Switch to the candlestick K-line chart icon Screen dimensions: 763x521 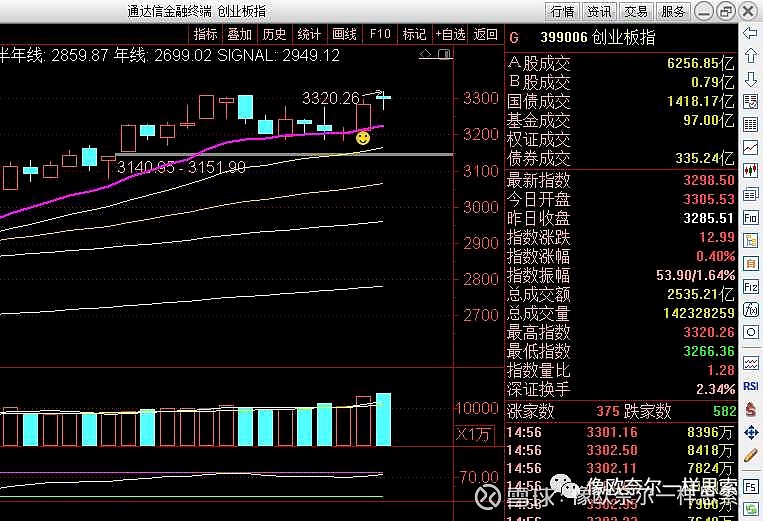750,171
